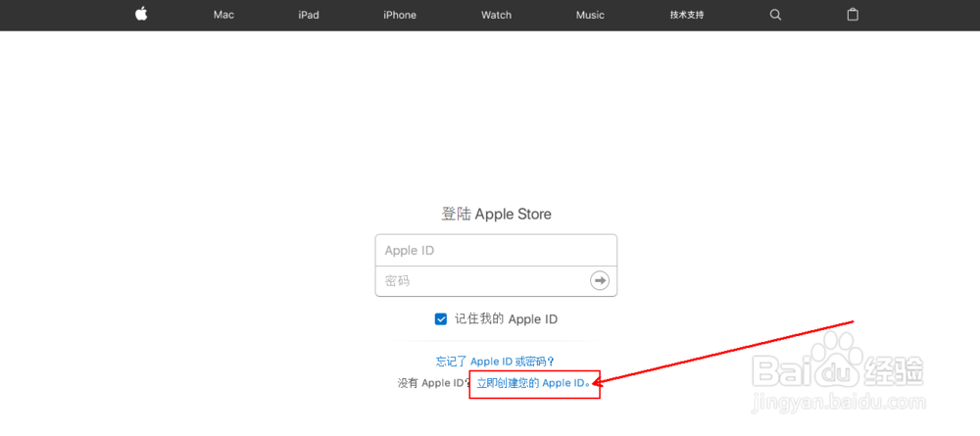Click the 忘记了 Apple ID 或密码 link

(x=496, y=361)
